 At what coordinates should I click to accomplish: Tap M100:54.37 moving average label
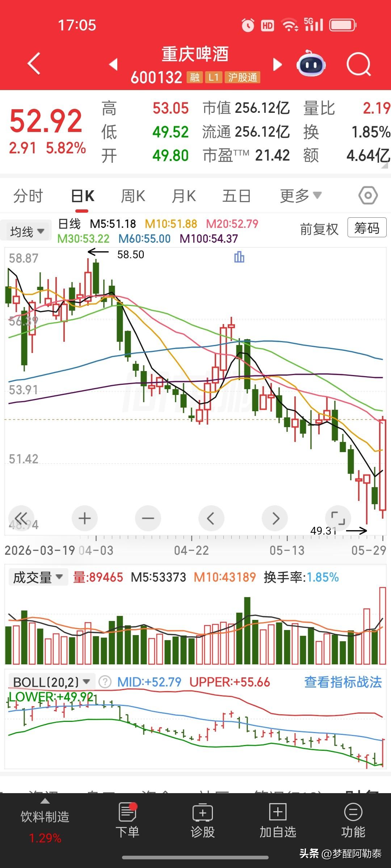209,239
